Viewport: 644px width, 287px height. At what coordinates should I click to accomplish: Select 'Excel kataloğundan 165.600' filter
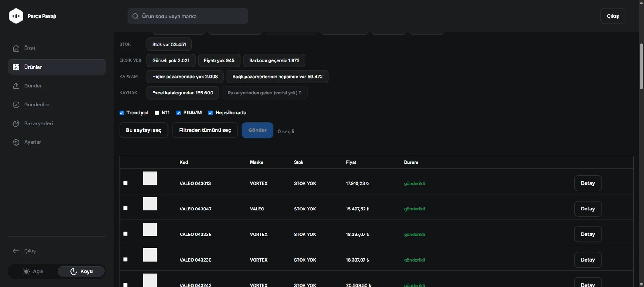(183, 93)
